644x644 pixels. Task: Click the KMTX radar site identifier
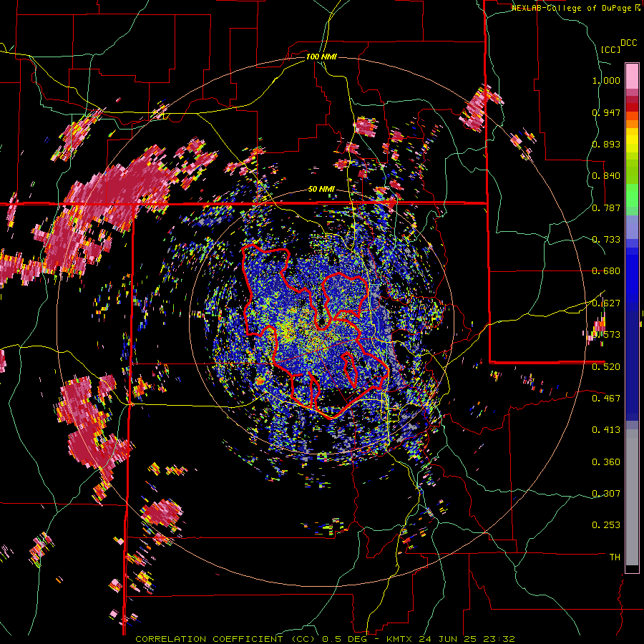[x=401, y=639]
